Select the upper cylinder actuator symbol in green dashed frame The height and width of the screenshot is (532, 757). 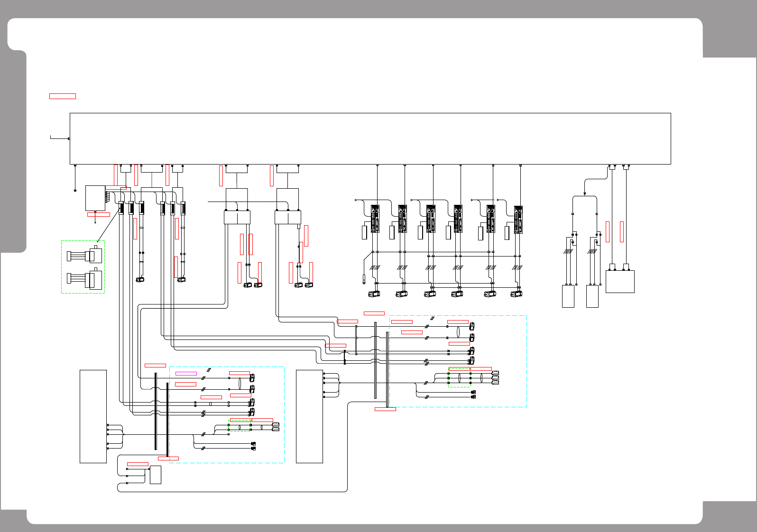point(85,255)
